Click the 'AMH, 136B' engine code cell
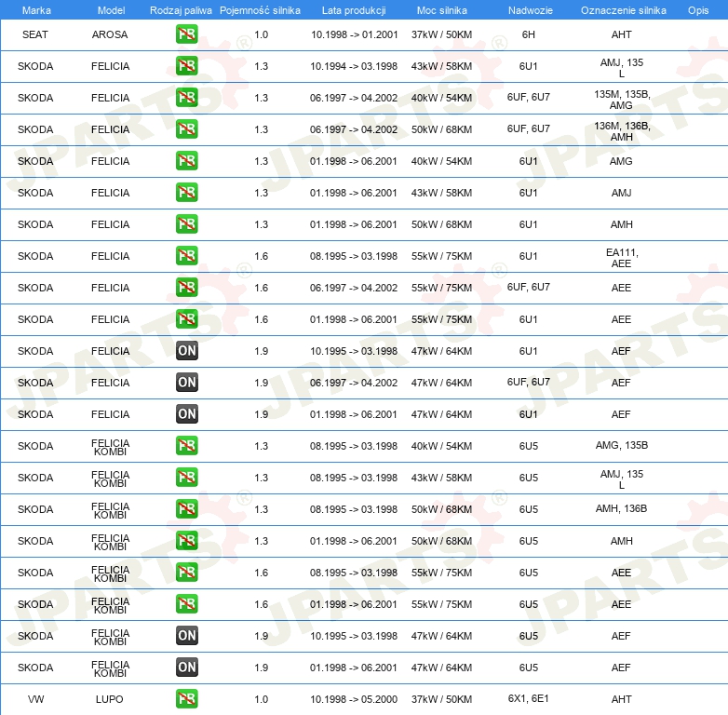 (622, 508)
